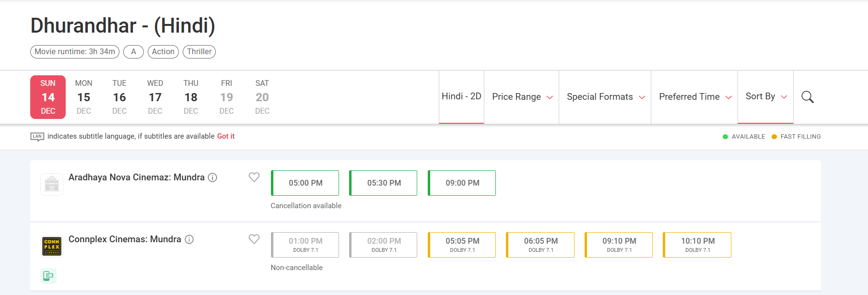
Task: Click the green food and beverage icon
Action: tap(48, 276)
